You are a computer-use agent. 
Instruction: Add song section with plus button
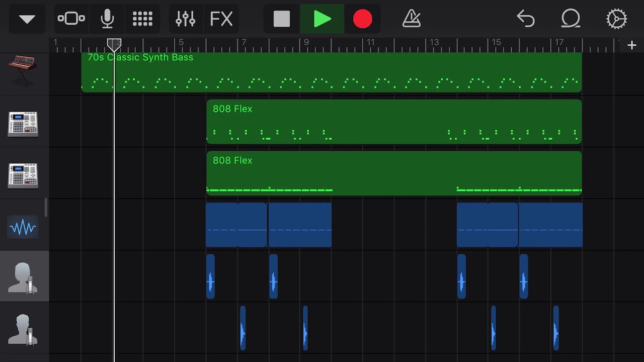pos(632,45)
